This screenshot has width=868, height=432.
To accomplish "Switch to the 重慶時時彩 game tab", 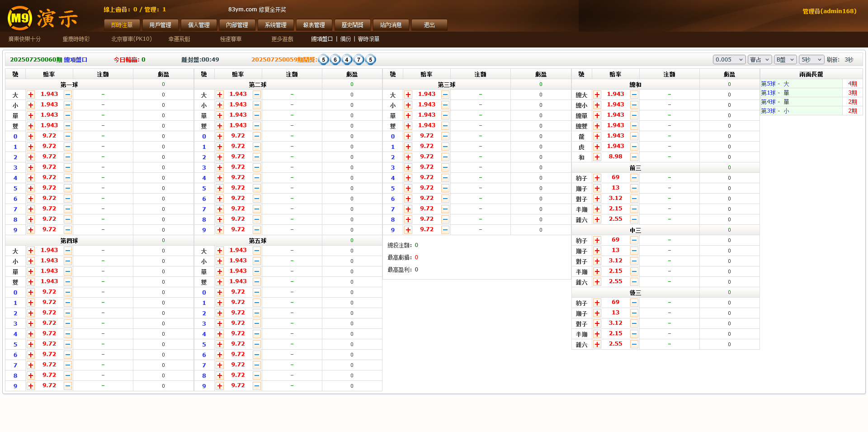I will click(76, 39).
